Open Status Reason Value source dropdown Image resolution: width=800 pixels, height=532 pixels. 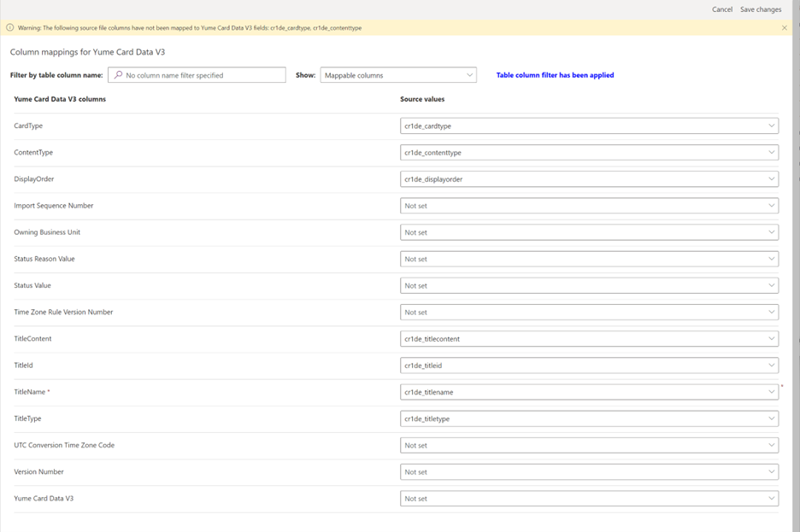(x=589, y=259)
